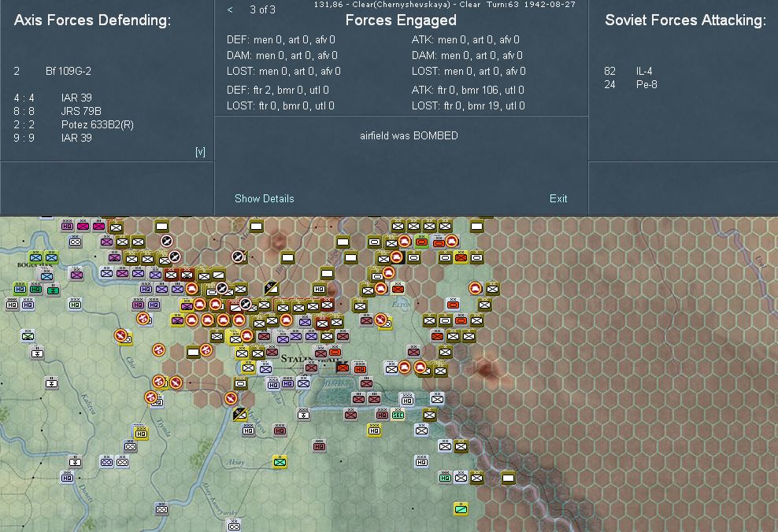This screenshot has height=532, width=778.
Task: Select grey counter with green infantry symbol west of Chir
Action: pyautogui.click(x=28, y=336)
